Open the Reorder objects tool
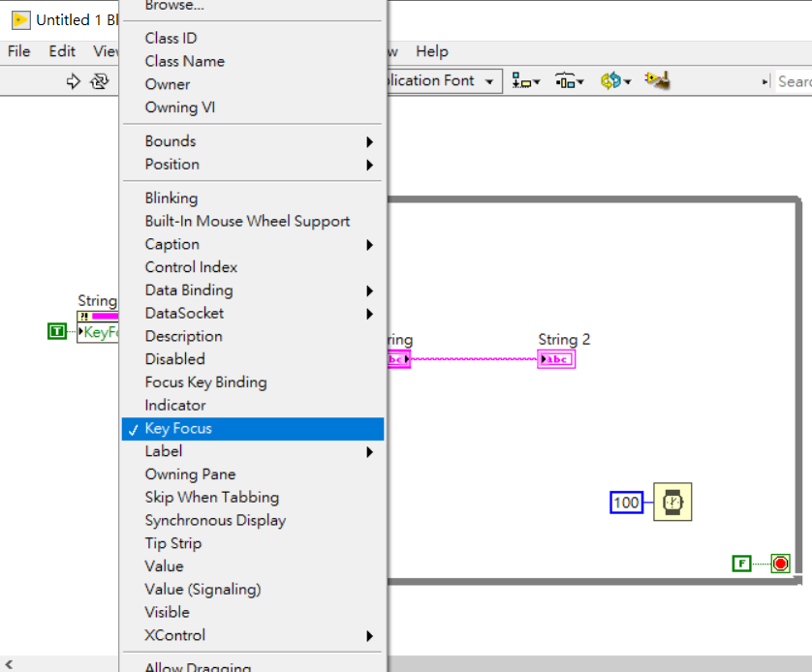The image size is (812, 672). (615, 81)
